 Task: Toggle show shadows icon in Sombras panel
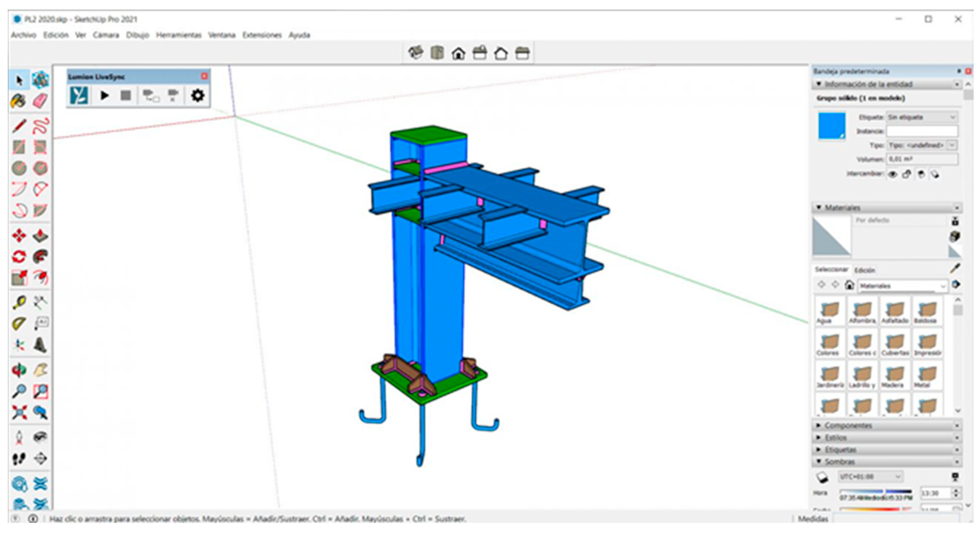tap(822, 477)
